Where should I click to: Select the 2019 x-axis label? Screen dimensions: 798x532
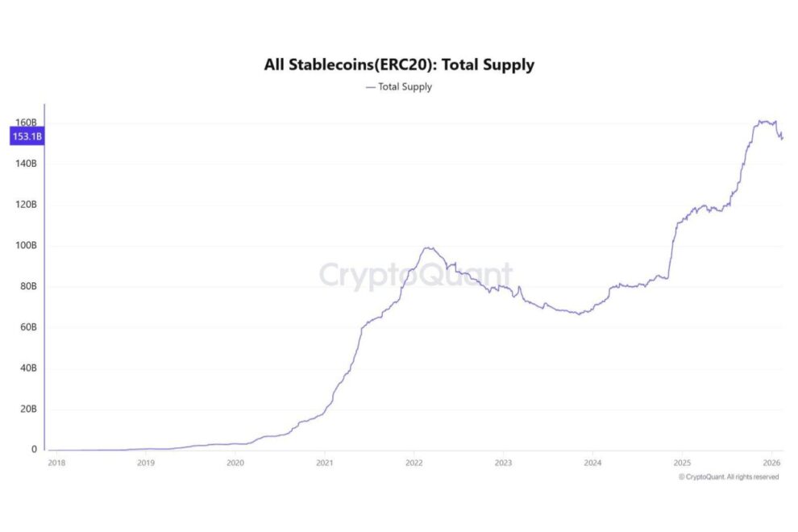pyautogui.click(x=145, y=463)
